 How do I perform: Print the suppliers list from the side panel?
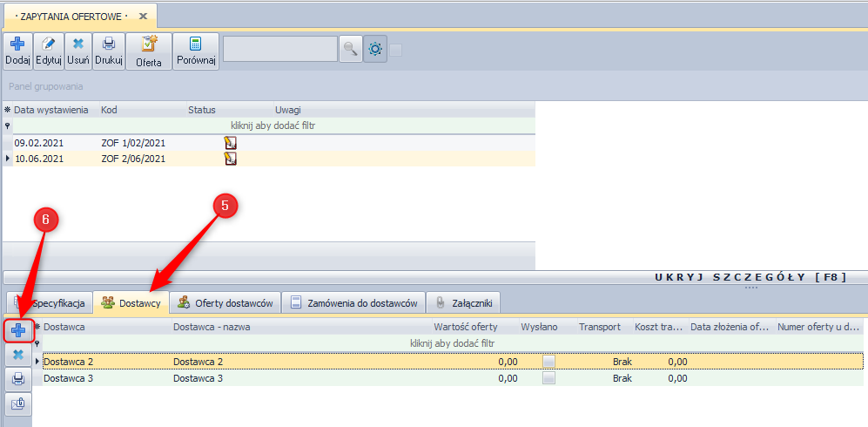click(x=17, y=379)
